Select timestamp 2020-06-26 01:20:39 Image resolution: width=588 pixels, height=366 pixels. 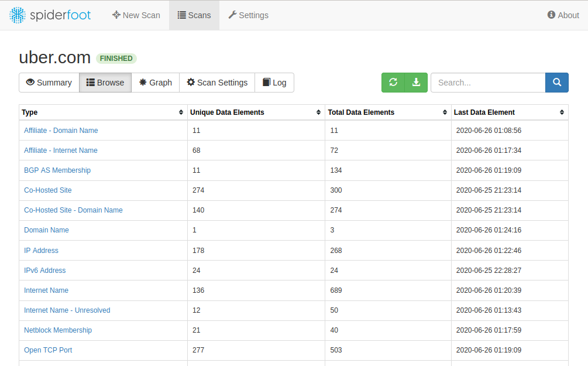[489, 290]
